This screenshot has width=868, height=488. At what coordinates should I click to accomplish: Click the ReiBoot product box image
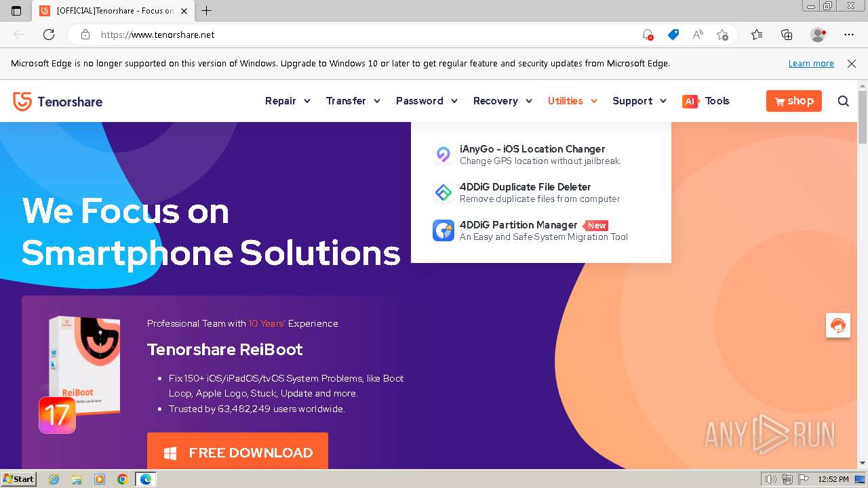pos(85,365)
